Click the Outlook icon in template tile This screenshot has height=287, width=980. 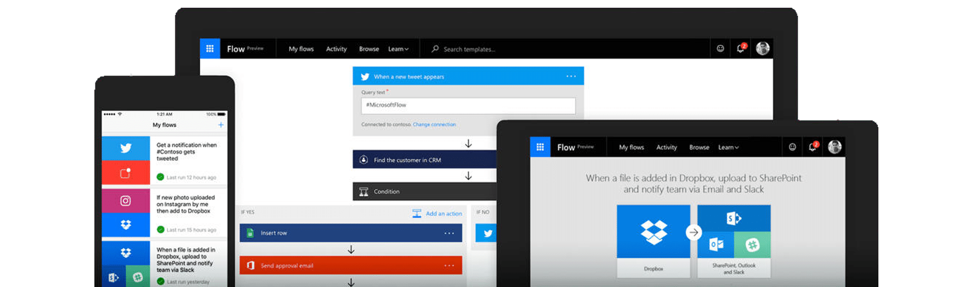716,244
